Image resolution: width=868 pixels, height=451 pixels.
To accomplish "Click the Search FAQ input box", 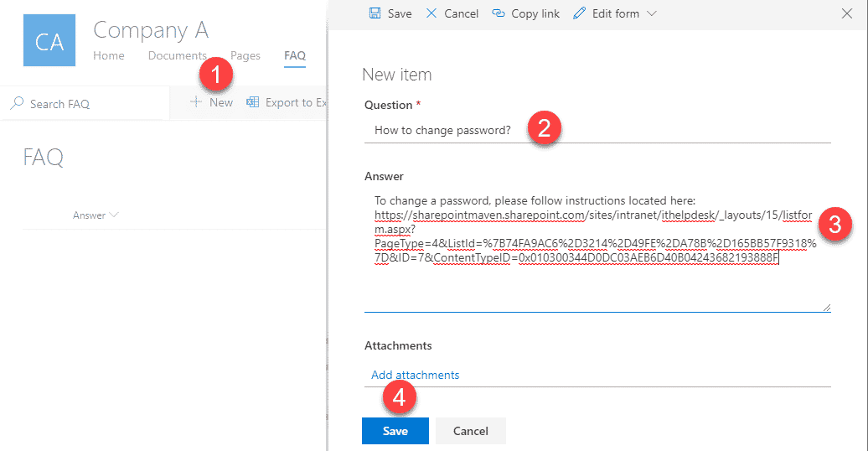I will pos(84,104).
